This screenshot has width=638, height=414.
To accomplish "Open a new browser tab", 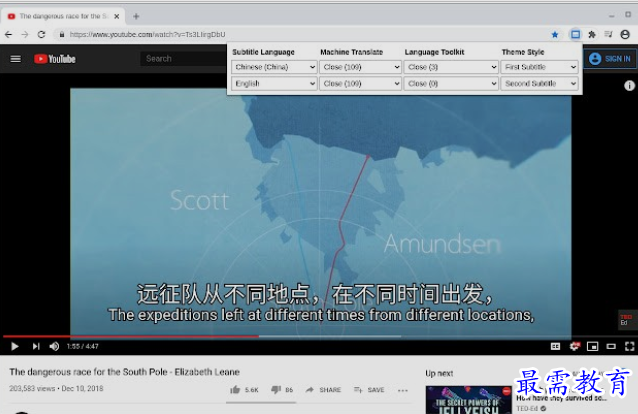I will tap(136, 16).
